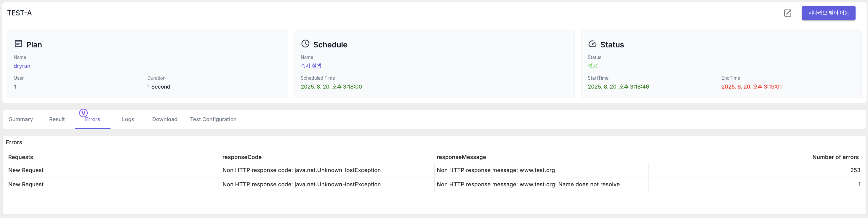Click the responseCode column header

tap(242, 157)
